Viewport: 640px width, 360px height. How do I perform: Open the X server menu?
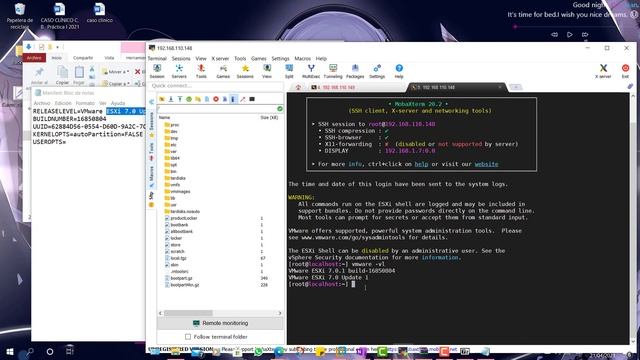(x=220, y=58)
